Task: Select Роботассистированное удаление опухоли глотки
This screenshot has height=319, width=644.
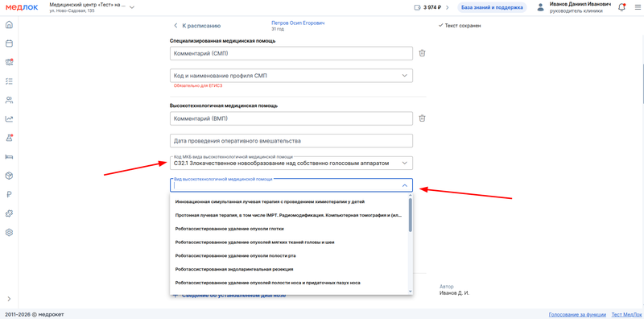Action: coord(289,229)
